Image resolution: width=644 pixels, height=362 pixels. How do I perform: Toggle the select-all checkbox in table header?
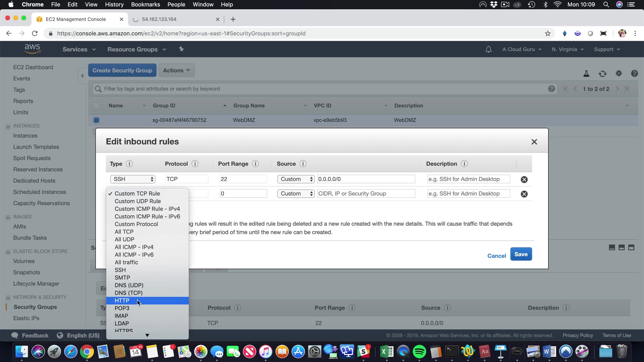click(x=96, y=106)
